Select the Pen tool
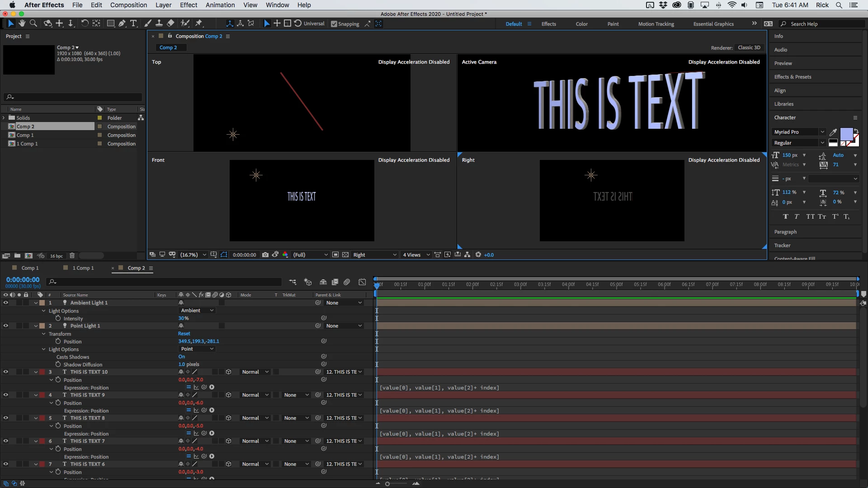This screenshot has width=868, height=488. pos(122,23)
